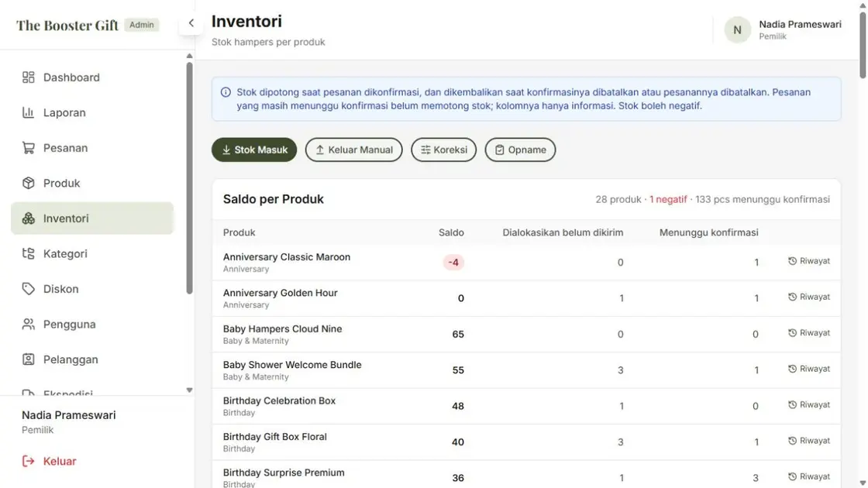Open the Koreksi stock adjustment button

[x=443, y=150]
